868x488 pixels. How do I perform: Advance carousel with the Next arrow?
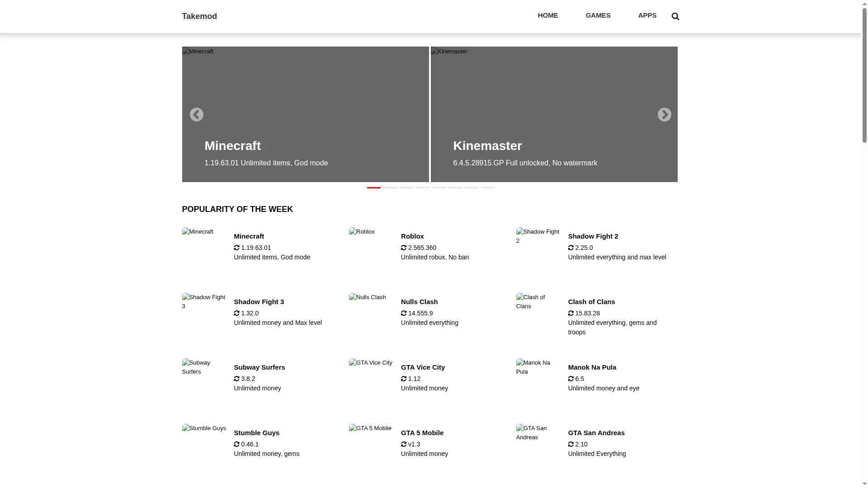pos(664,115)
